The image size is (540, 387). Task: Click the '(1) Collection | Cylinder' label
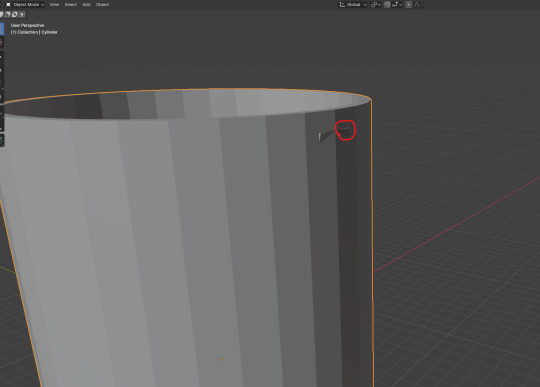point(34,32)
